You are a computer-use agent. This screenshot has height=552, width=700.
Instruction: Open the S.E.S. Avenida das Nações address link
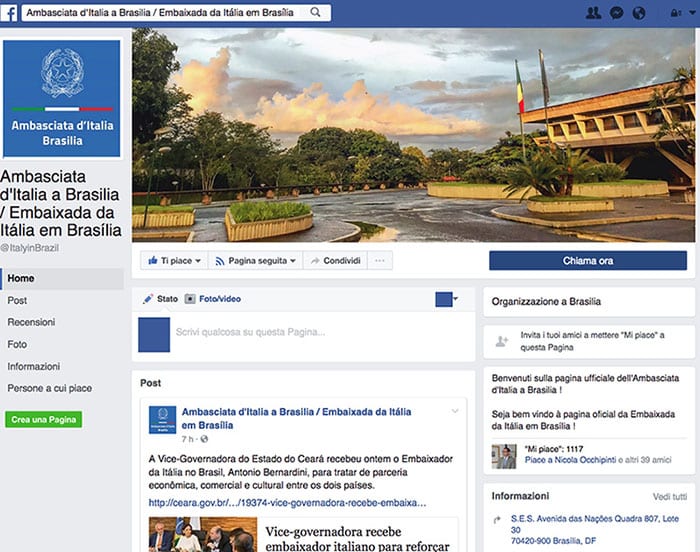(595, 530)
